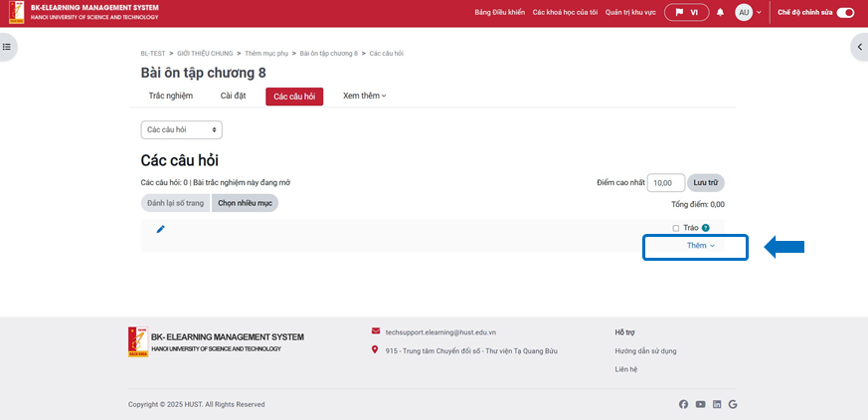The image size is (868, 420).
Task: Open the LinkedIn footer icon
Action: (x=717, y=404)
